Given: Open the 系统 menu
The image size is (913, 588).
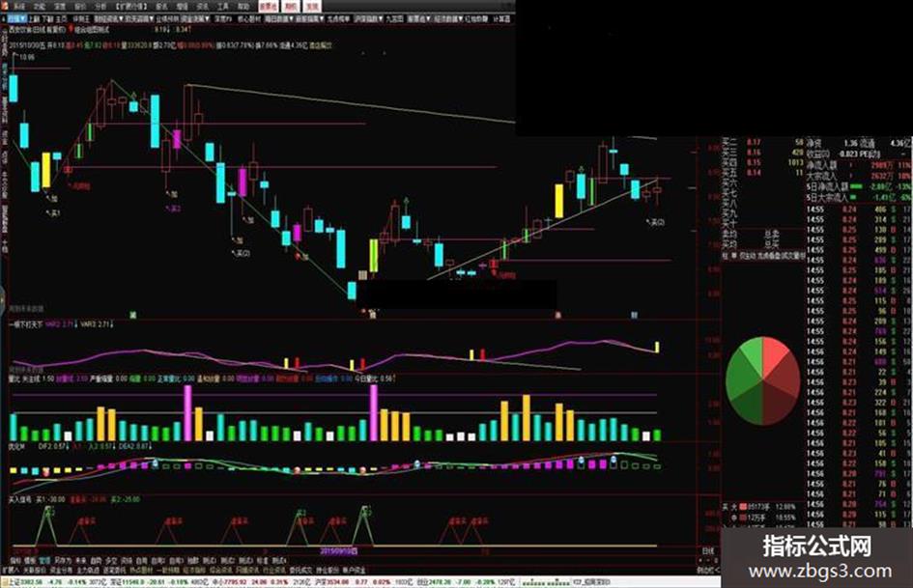Looking at the screenshot, I should pyautogui.click(x=20, y=7).
